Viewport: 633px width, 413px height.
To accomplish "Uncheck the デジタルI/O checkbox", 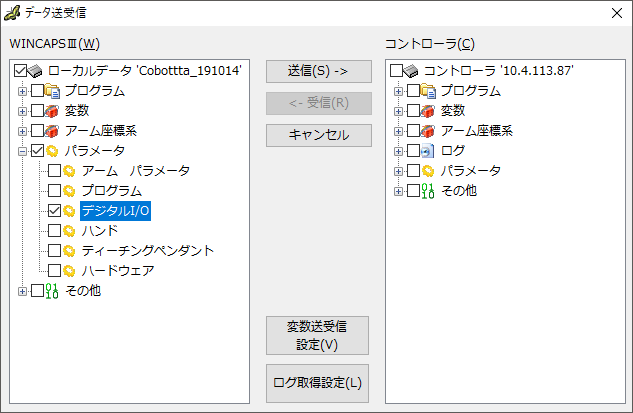I will [55, 211].
